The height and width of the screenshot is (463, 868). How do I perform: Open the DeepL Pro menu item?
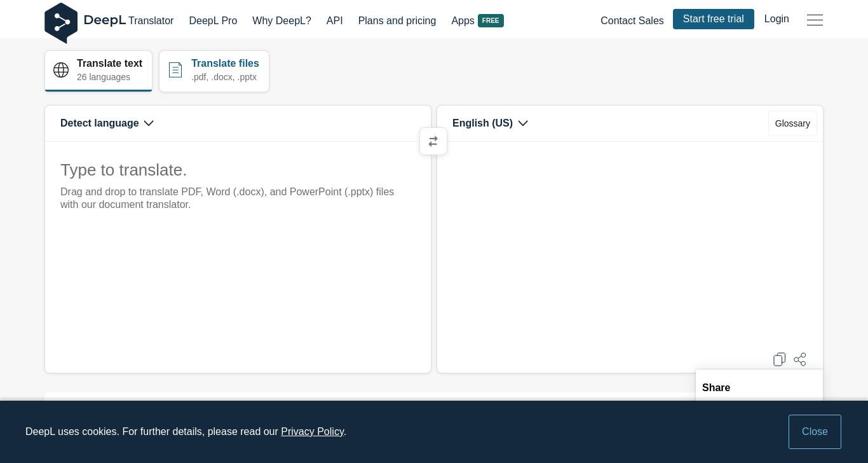tap(213, 21)
